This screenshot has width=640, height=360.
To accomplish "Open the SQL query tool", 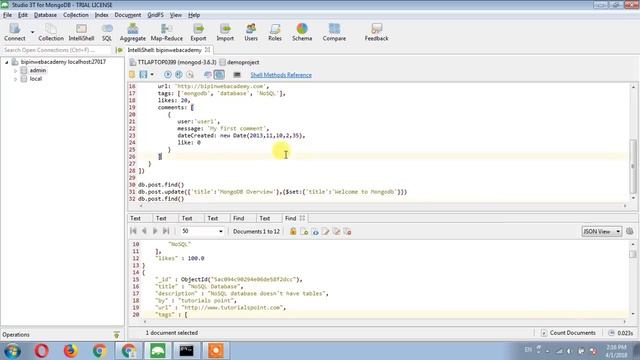I will click(107, 32).
